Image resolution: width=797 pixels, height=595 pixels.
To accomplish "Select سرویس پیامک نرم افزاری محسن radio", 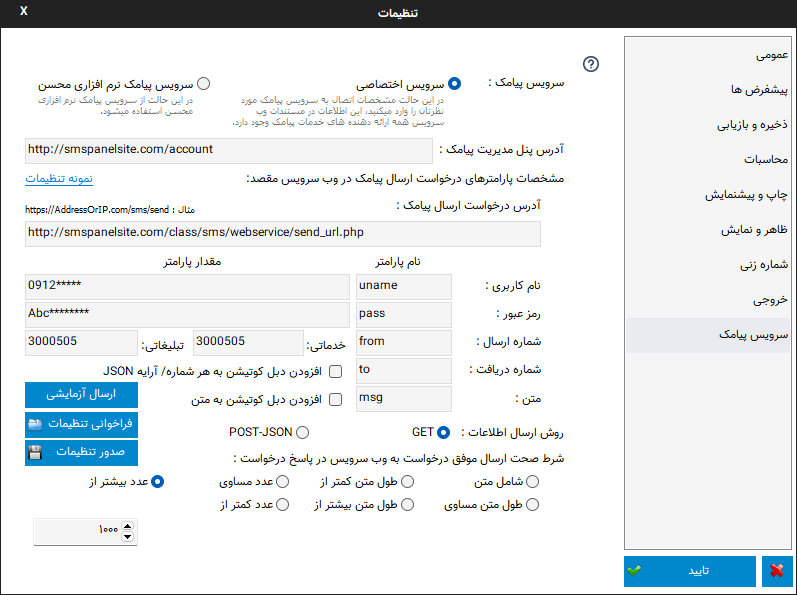I will click(203, 83).
